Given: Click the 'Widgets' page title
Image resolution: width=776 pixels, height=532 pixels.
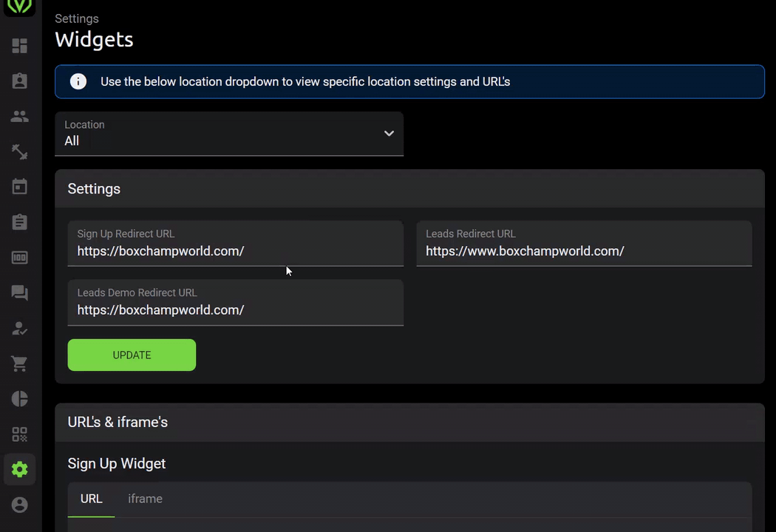Looking at the screenshot, I should click(94, 40).
